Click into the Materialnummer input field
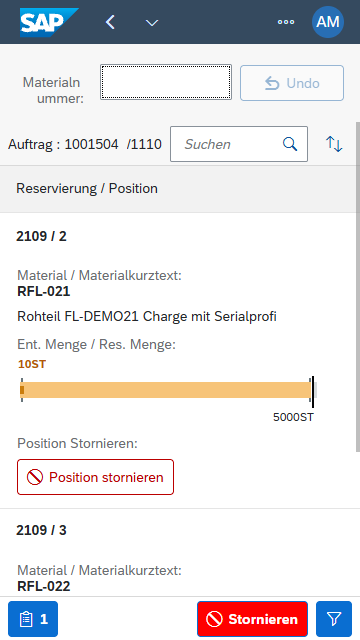The height and width of the screenshot is (640, 360). [x=166, y=82]
